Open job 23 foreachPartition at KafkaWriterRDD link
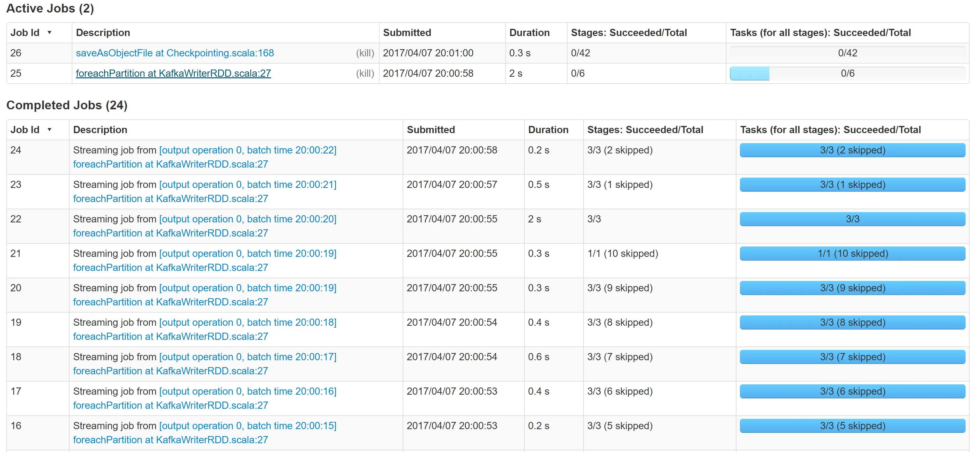The width and height of the screenshot is (980, 452). (x=170, y=199)
